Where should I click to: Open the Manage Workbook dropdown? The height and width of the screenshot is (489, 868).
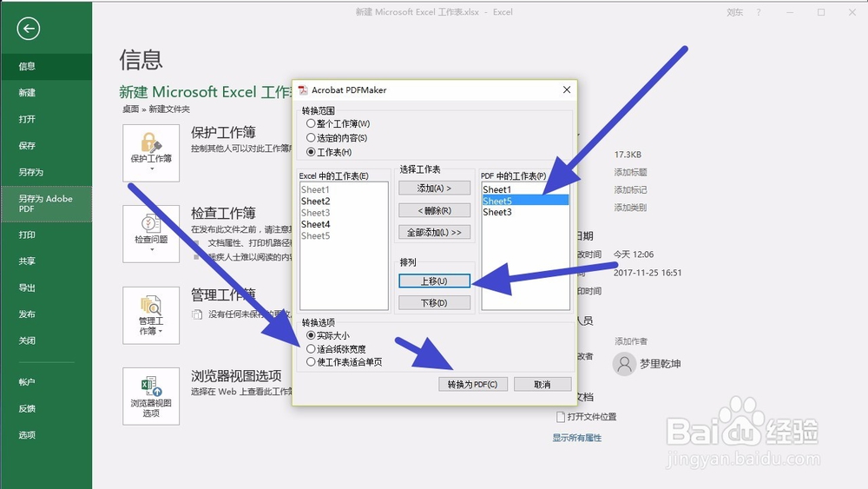point(151,315)
